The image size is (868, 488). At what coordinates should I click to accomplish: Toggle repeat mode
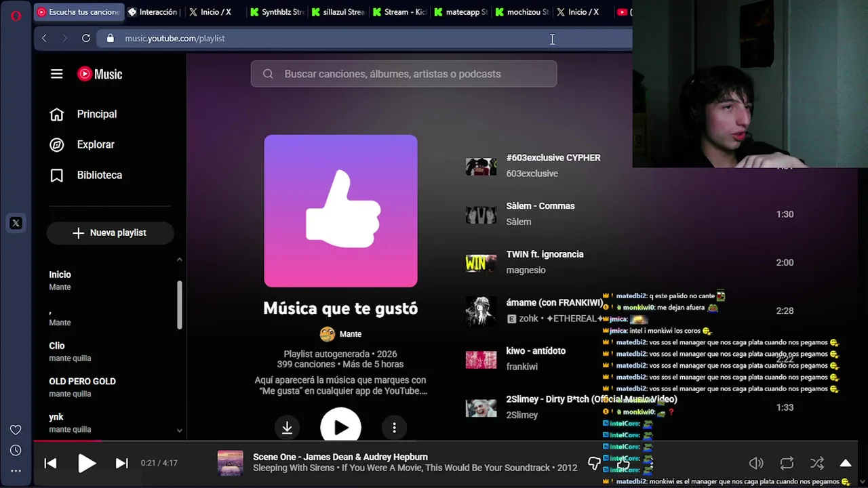pyautogui.click(x=787, y=463)
